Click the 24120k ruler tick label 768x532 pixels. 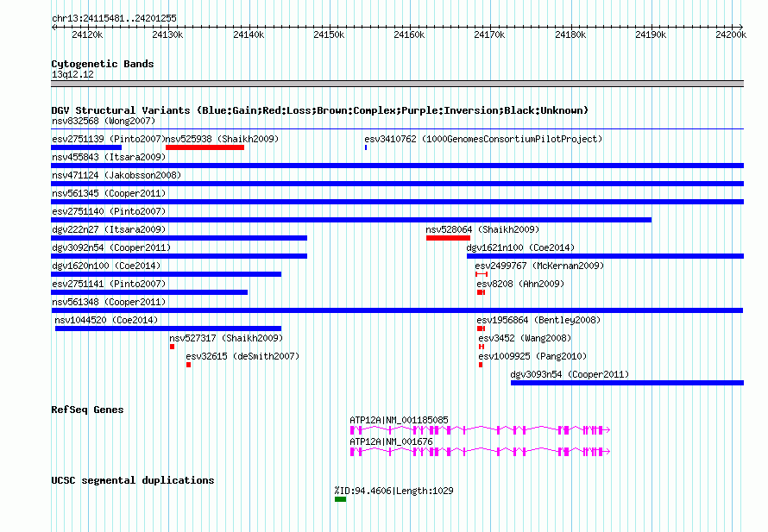click(x=87, y=34)
